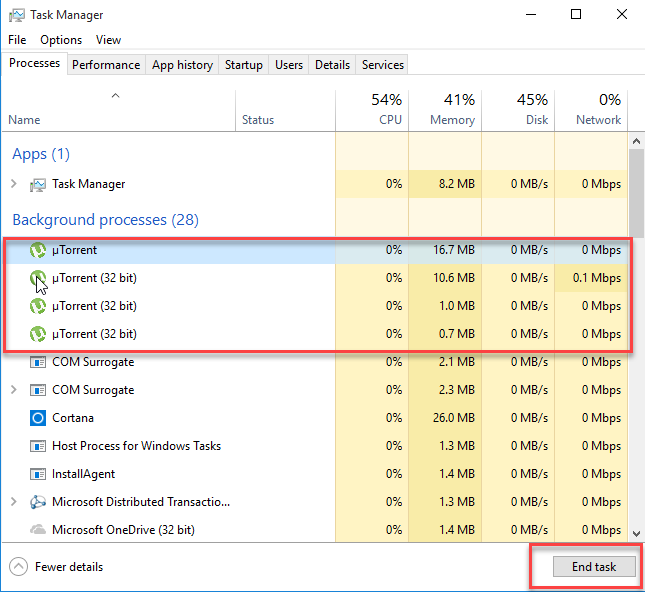
Task: Select the Host Process for Windows Tasks name
Action: [137, 446]
